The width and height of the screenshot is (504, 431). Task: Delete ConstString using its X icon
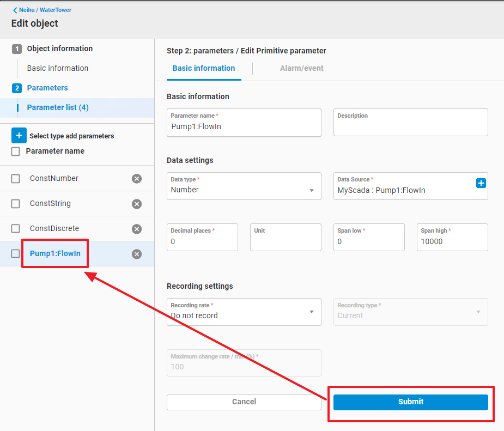pos(137,204)
